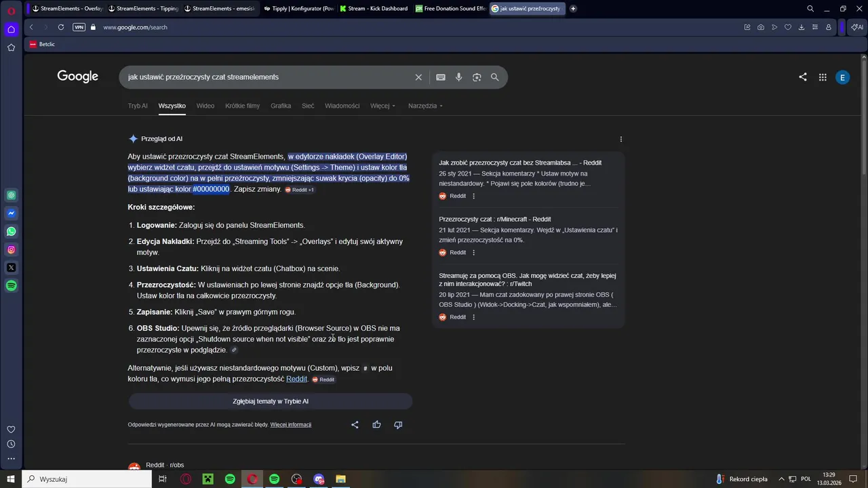The height and width of the screenshot is (488, 868).
Task: Start voice search with the microphone icon
Action: 459,77
